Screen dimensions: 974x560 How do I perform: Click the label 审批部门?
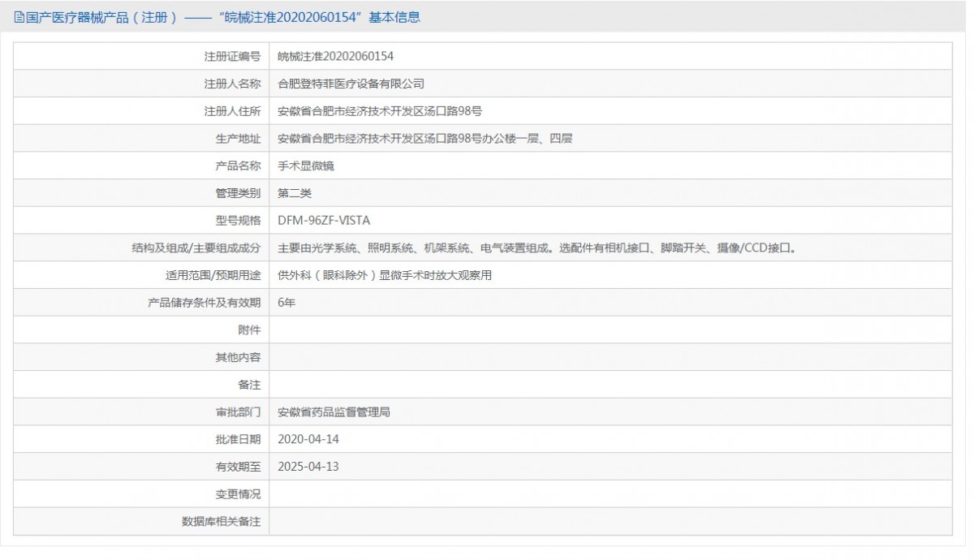point(238,412)
